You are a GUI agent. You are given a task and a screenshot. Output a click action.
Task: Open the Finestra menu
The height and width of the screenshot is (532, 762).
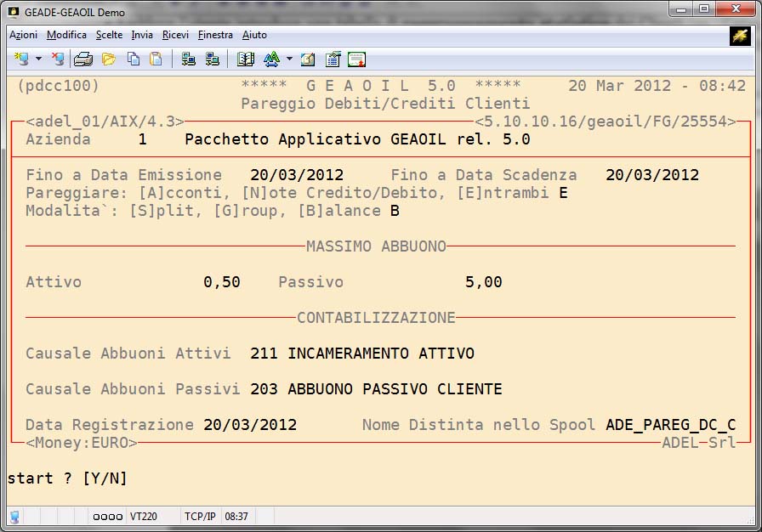[x=215, y=35]
